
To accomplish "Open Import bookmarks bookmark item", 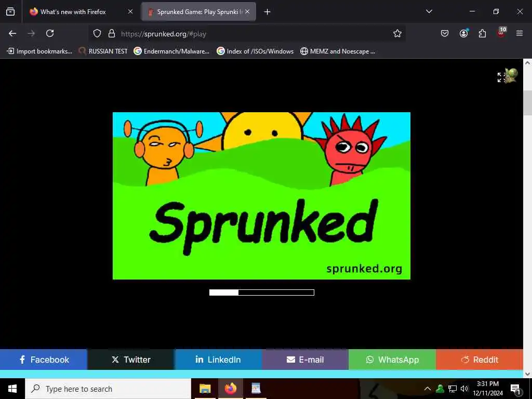I will click(39, 51).
